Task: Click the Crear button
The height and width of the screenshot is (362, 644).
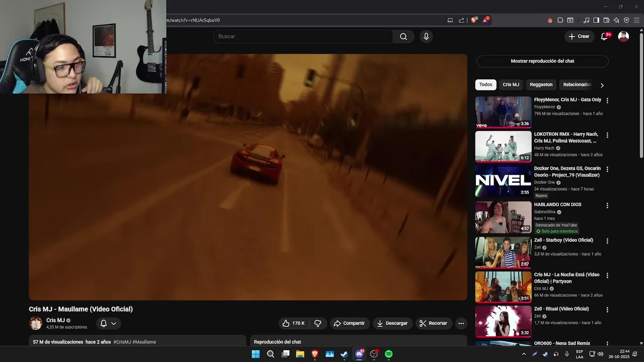Action: (x=579, y=36)
